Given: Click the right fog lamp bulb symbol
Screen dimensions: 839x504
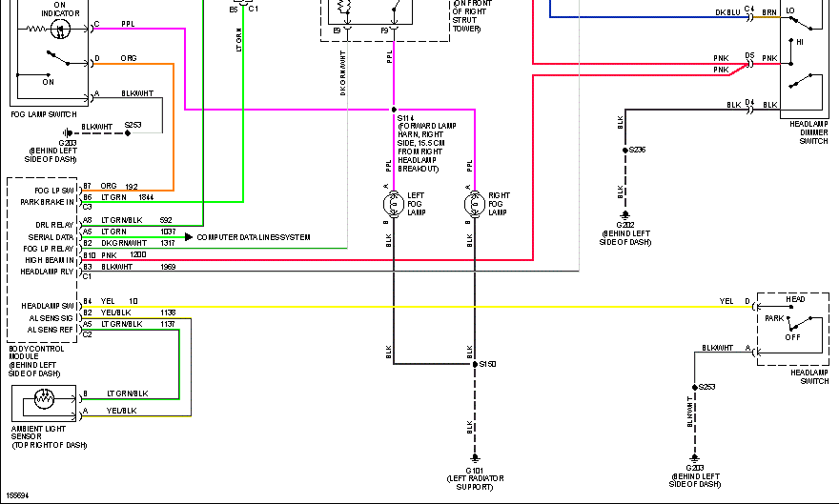Looking at the screenshot, I should pos(475,204).
